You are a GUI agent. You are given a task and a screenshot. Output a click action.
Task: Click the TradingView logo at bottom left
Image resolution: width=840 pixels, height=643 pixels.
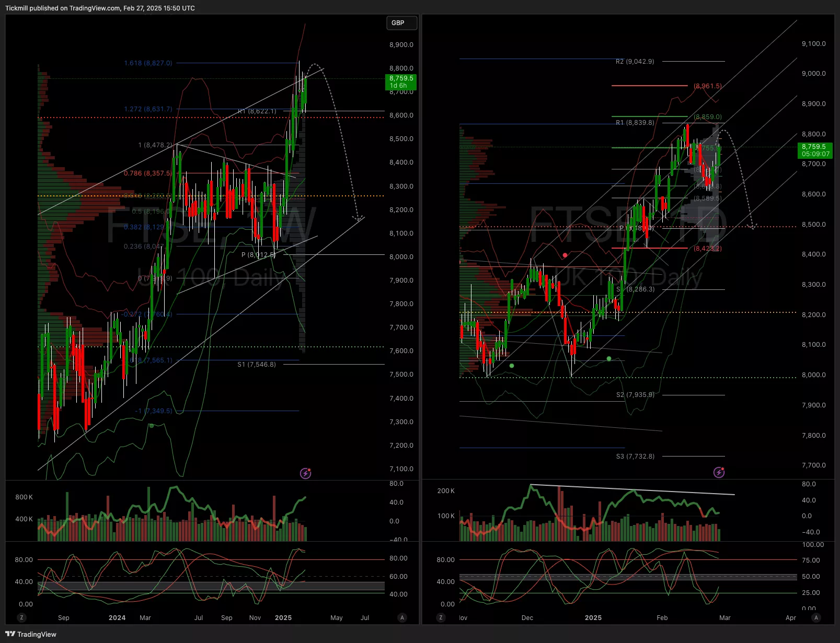tap(31, 634)
